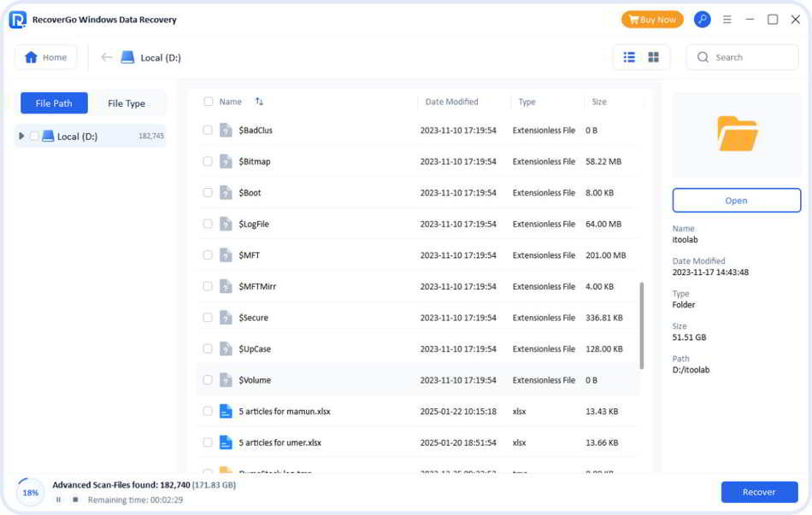Screen dimensions: 812x515
Task: Switch to the File Type tab
Action: point(127,103)
